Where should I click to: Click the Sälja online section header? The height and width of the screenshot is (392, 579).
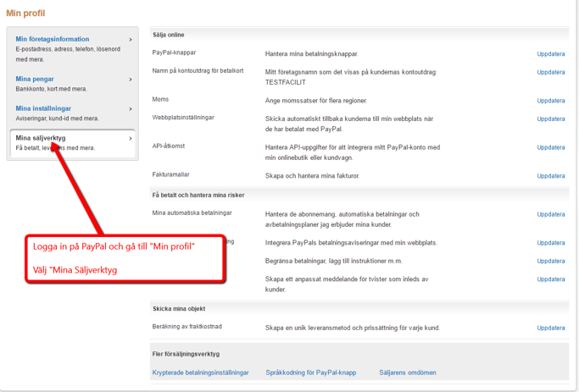point(169,35)
